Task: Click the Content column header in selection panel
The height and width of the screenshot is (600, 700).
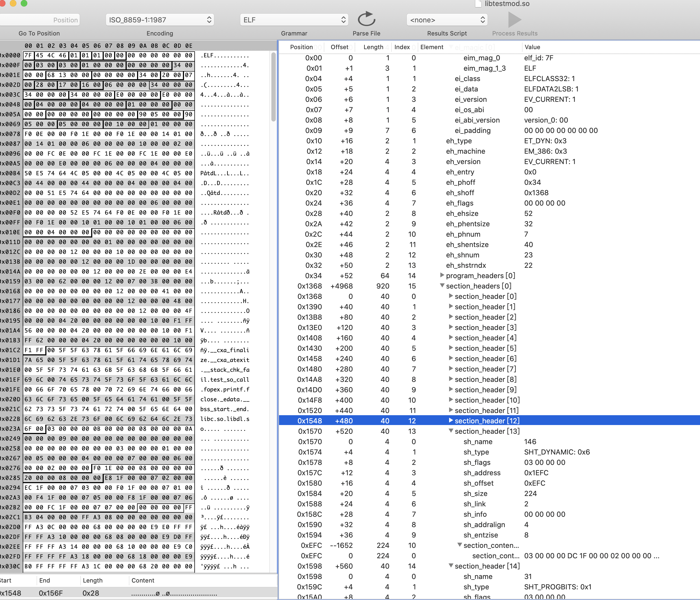Action: (143, 580)
